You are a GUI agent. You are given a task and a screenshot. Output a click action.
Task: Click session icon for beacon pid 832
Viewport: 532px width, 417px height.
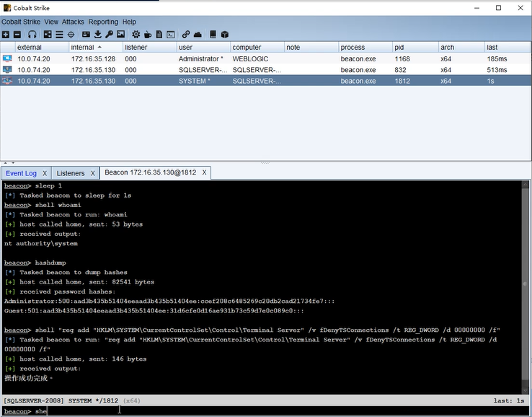point(7,69)
